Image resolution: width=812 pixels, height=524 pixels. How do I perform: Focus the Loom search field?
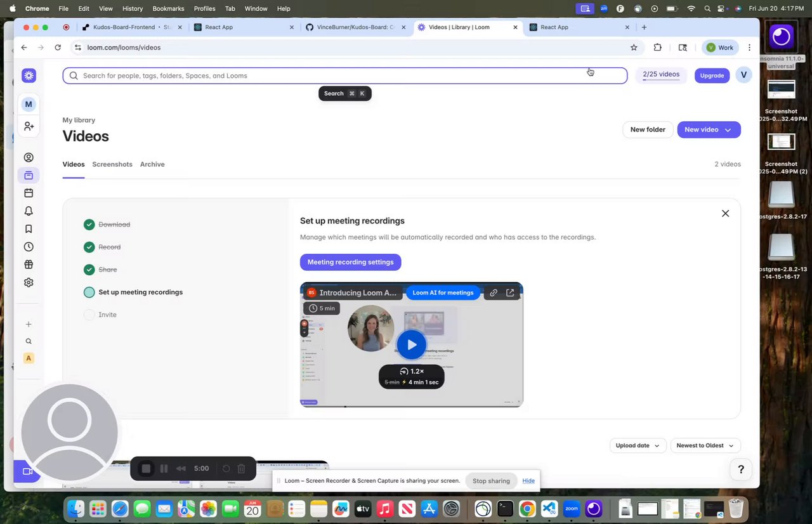point(345,75)
